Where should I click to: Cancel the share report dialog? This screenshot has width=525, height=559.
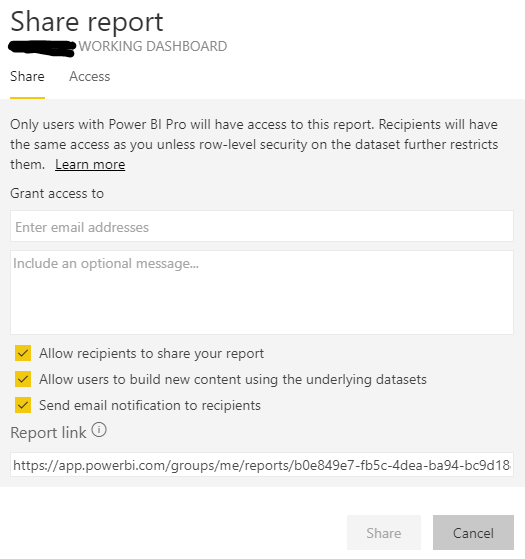tap(473, 533)
